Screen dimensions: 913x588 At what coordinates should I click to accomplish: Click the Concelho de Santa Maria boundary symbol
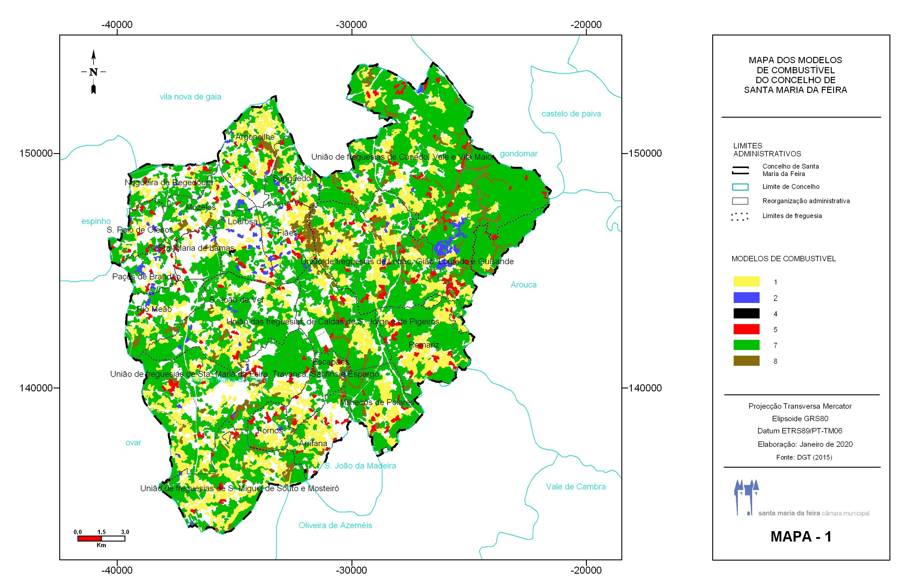[740, 170]
